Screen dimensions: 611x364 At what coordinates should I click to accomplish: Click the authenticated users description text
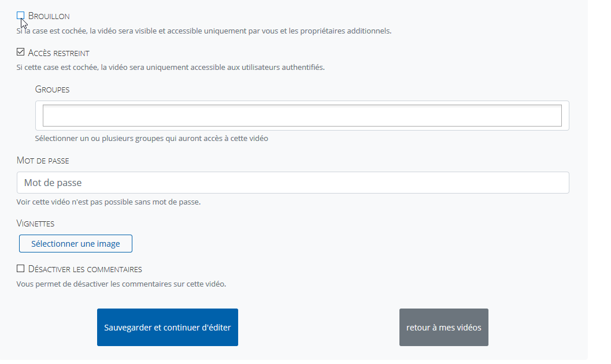pos(171,67)
